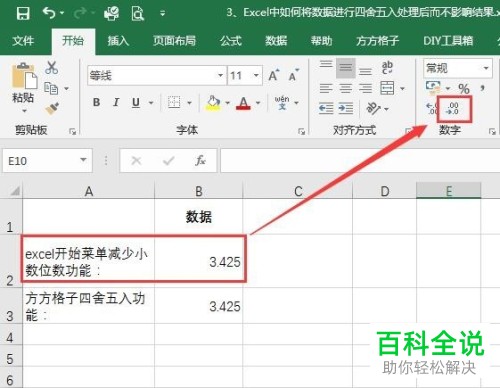The image size is (500, 388).
Task: Click the Percent Style icon
Action: (464, 88)
